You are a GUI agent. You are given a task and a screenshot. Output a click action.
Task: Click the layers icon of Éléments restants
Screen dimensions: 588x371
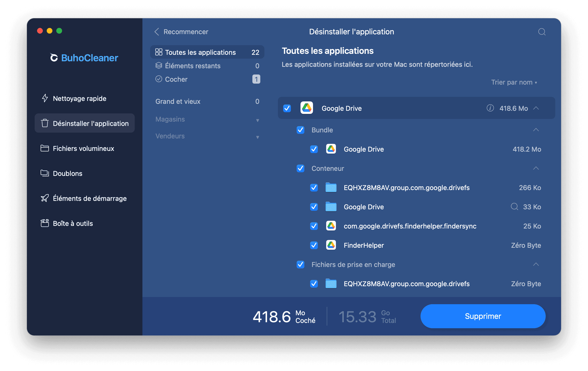pos(159,66)
